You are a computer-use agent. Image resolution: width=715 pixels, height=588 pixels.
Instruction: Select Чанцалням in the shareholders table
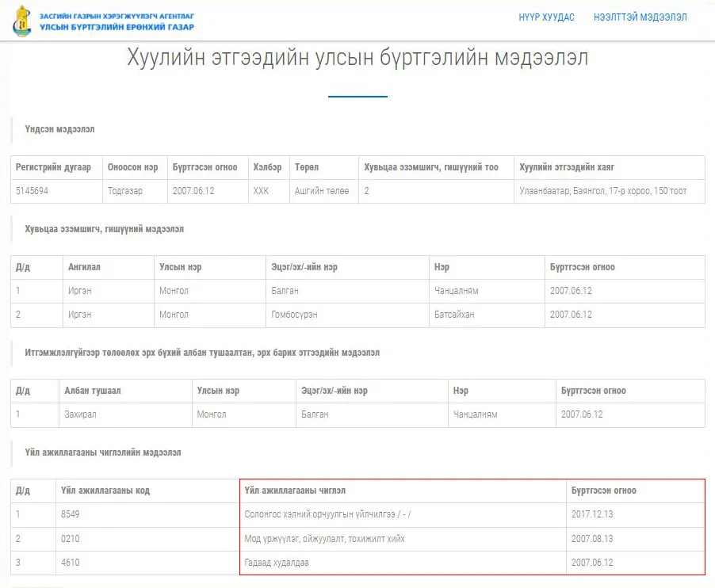(457, 291)
